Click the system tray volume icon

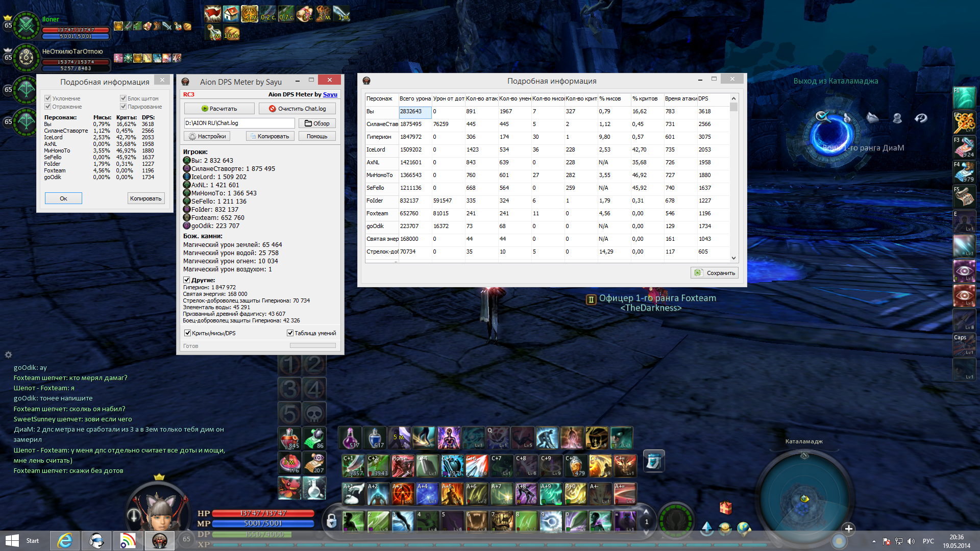911,541
